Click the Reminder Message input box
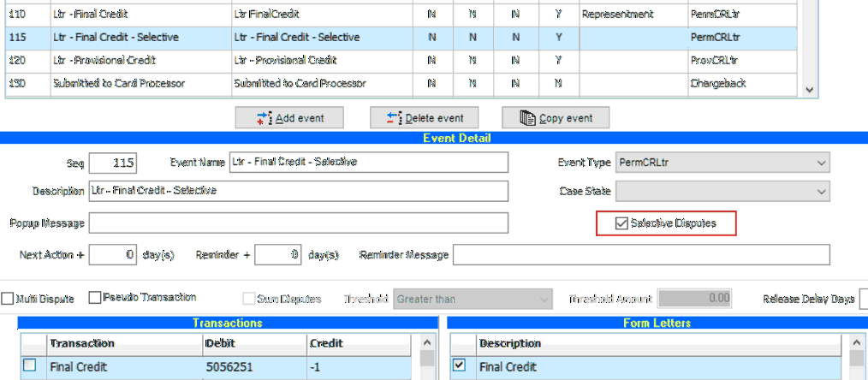 coord(640,255)
